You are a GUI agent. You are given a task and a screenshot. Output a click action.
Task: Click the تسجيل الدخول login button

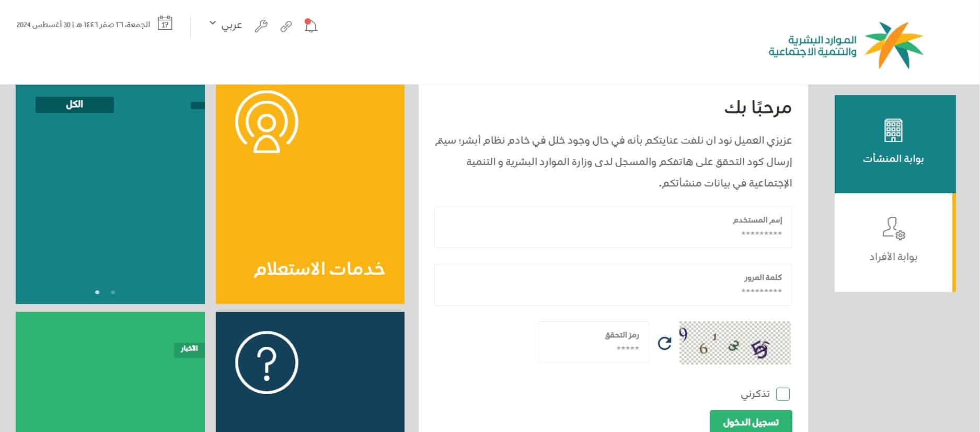[751, 422]
